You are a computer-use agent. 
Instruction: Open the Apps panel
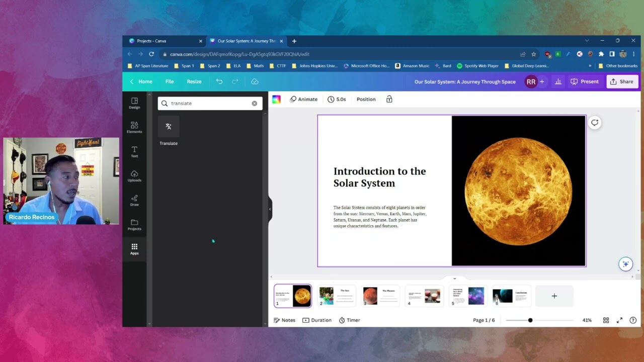pyautogui.click(x=134, y=249)
